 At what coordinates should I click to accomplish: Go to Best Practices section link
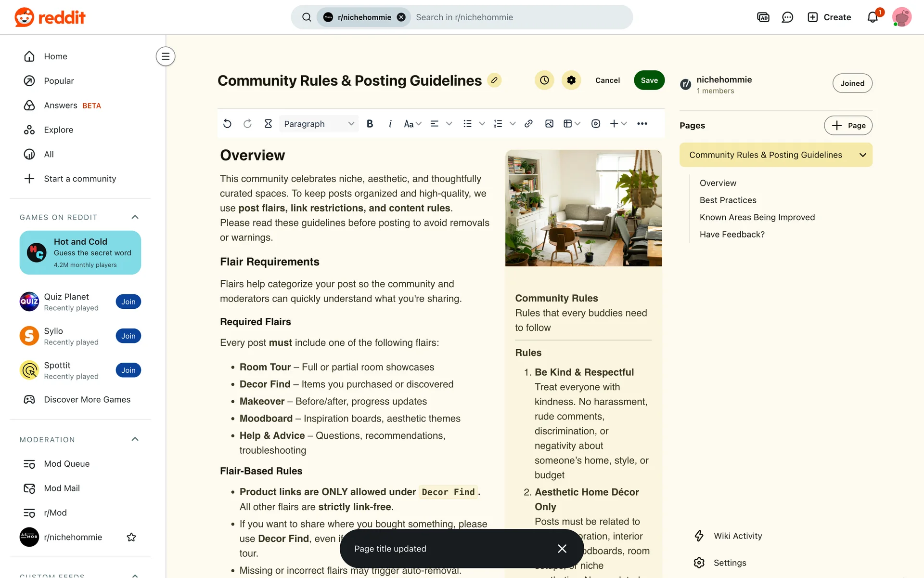(728, 200)
